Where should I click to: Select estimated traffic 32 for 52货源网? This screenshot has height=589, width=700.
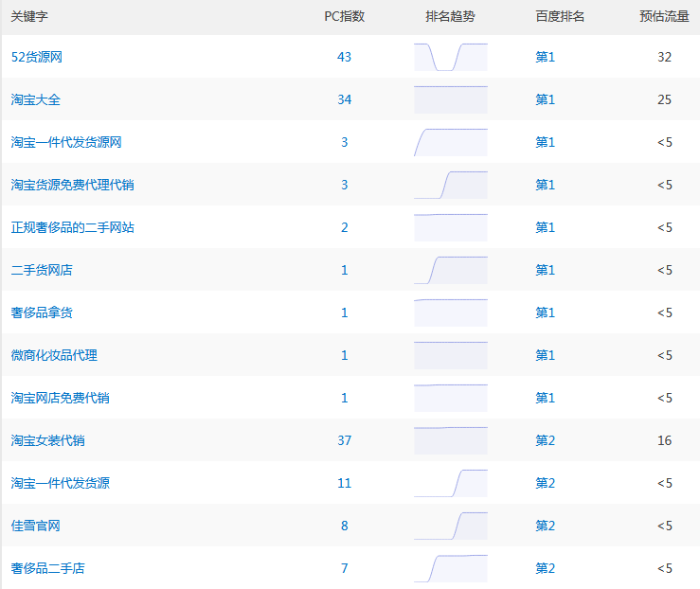(x=664, y=57)
